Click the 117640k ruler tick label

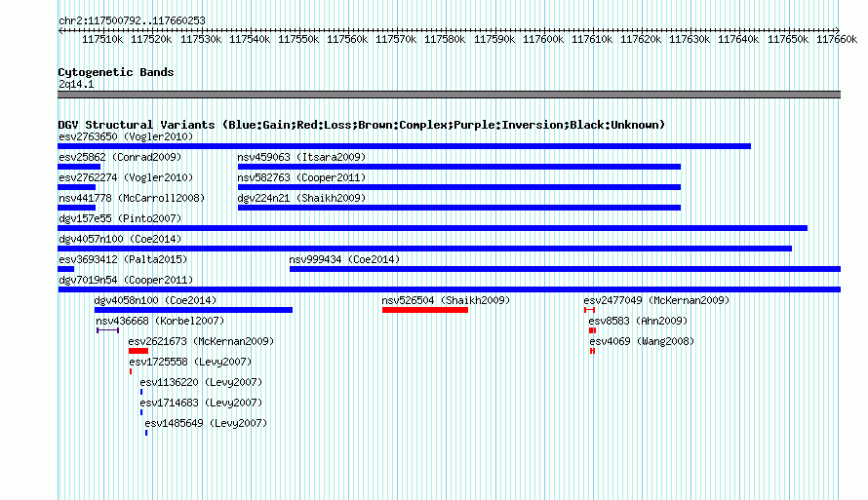pyautogui.click(x=738, y=40)
